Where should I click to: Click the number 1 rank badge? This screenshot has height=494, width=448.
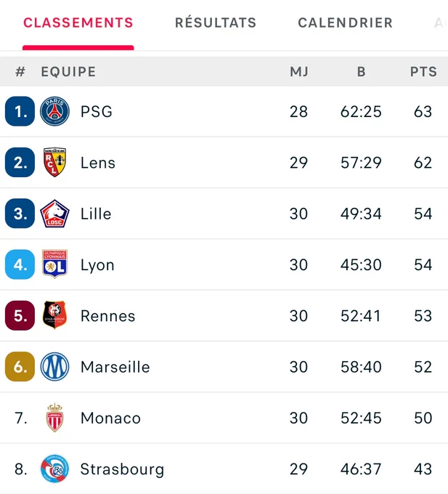(20, 111)
